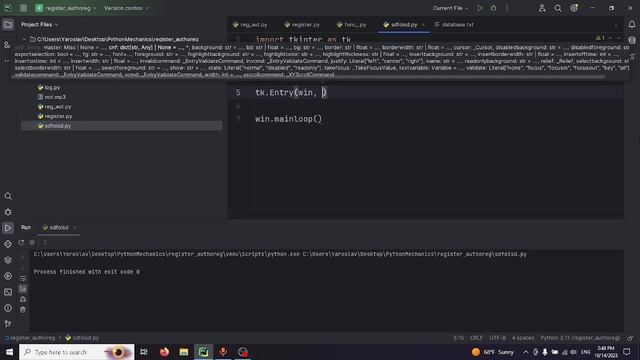Open the register_authoreg project dropdown
Screen dimensions: 640x360
click(x=66, y=8)
